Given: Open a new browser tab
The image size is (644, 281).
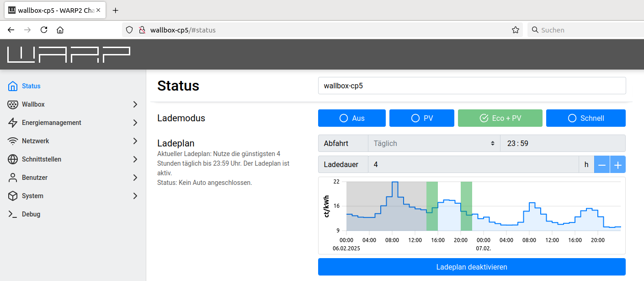Looking at the screenshot, I should click(116, 10).
